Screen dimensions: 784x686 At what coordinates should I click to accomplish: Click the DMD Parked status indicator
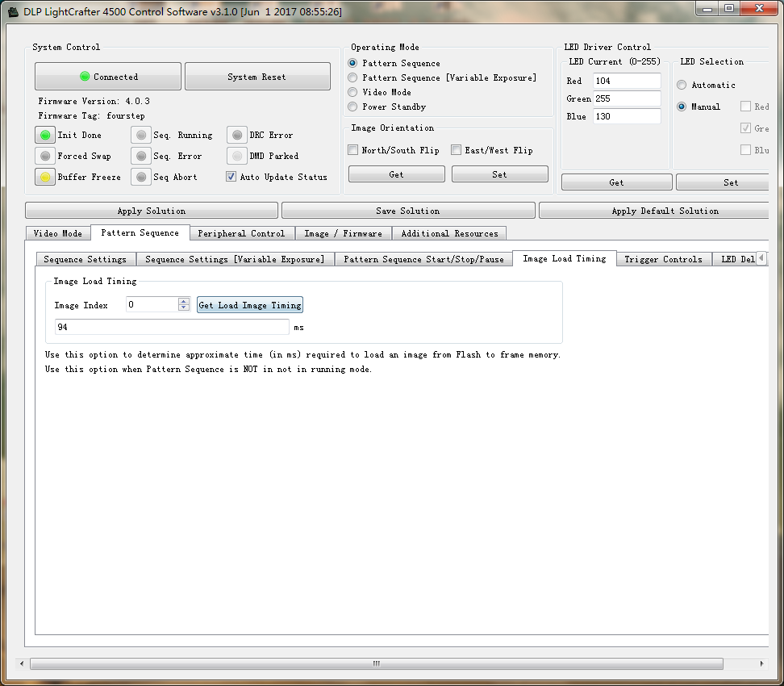point(237,156)
